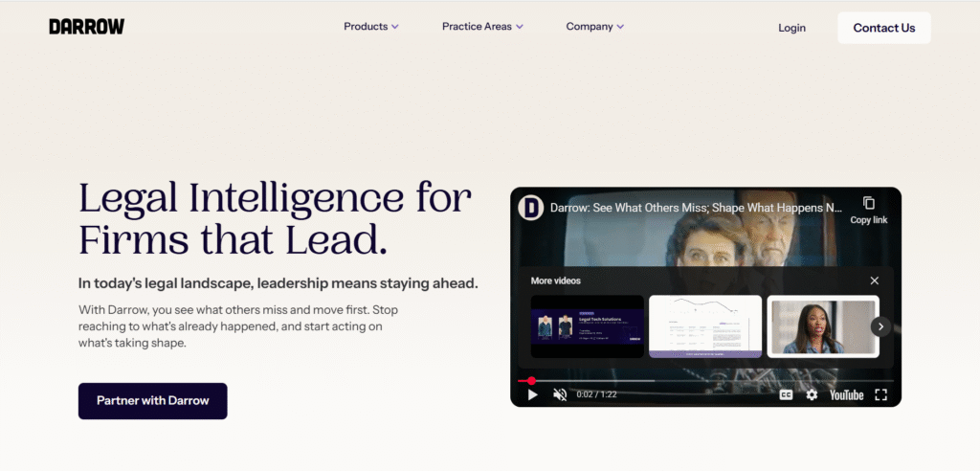Click Partner with Darrow button
Screen dimensions: 980x471
tap(152, 401)
